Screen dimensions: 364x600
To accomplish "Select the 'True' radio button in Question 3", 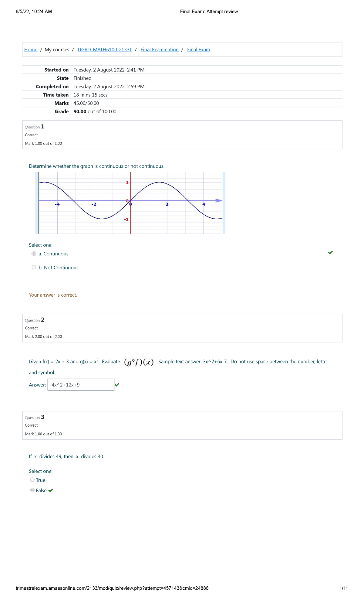I will tap(32, 480).
